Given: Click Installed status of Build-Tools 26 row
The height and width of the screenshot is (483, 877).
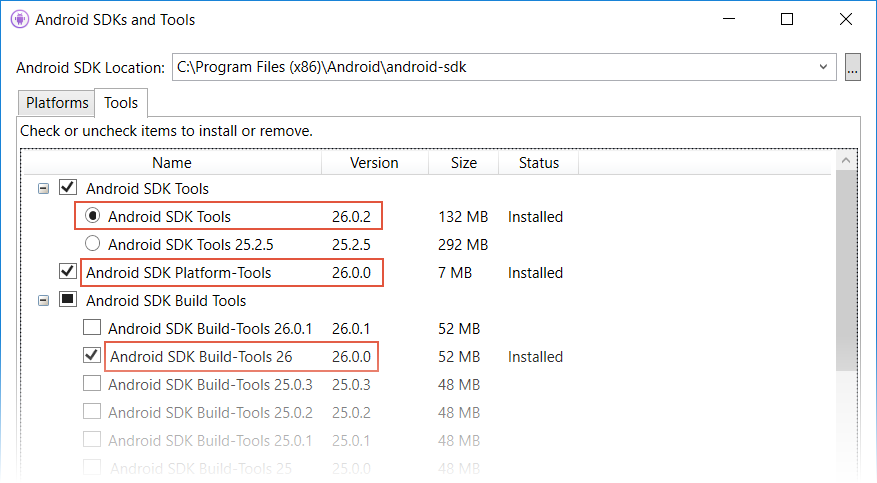Looking at the screenshot, I should (x=535, y=357).
